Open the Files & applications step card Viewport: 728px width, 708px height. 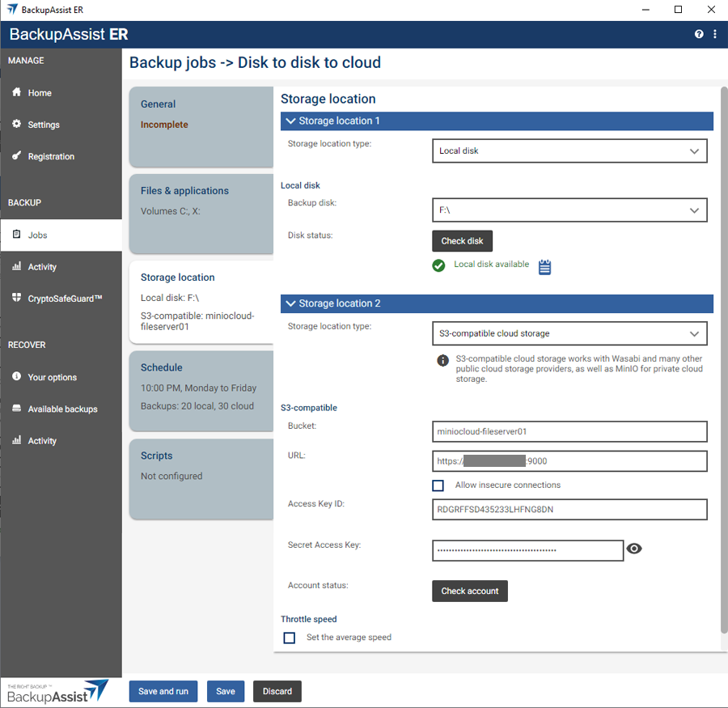coord(201,214)
